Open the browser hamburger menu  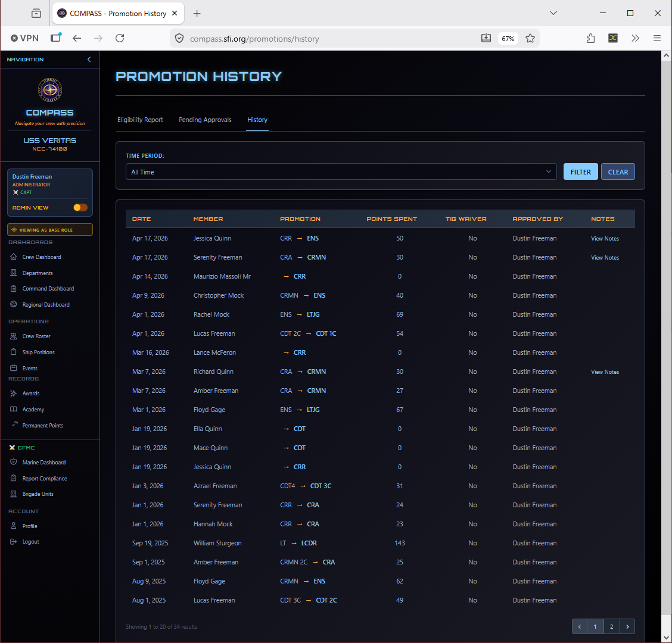pos(657,38)
